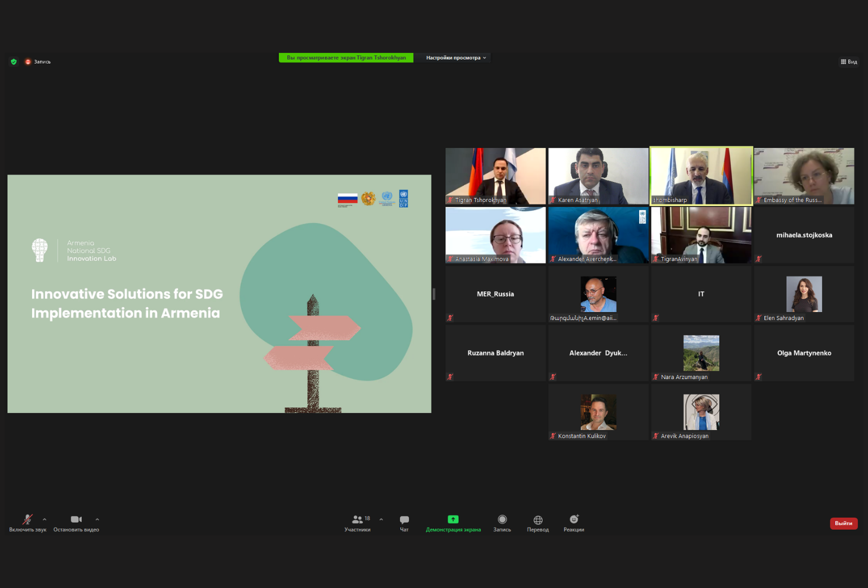Expand the audio options arrow next to microphone

(x=45, y=519)
